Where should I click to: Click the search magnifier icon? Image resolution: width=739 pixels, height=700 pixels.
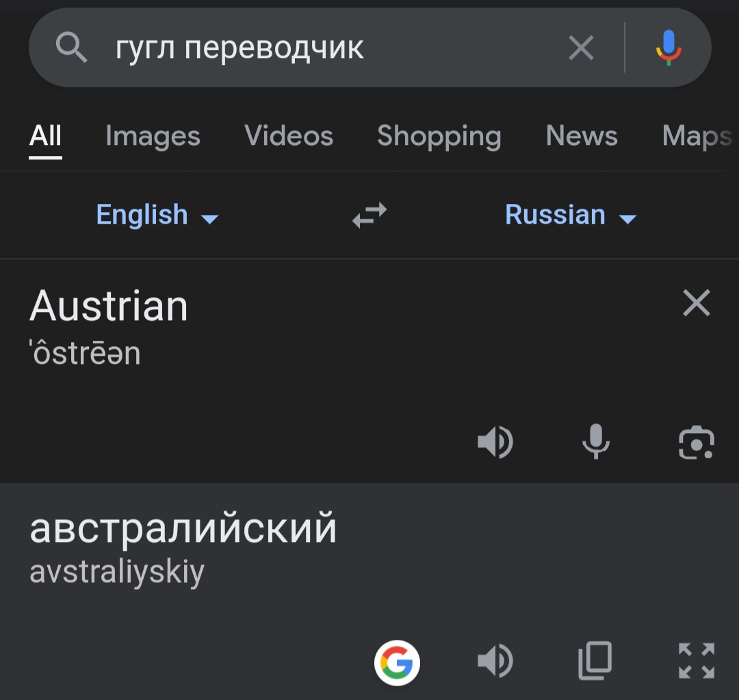pos(72,47)
